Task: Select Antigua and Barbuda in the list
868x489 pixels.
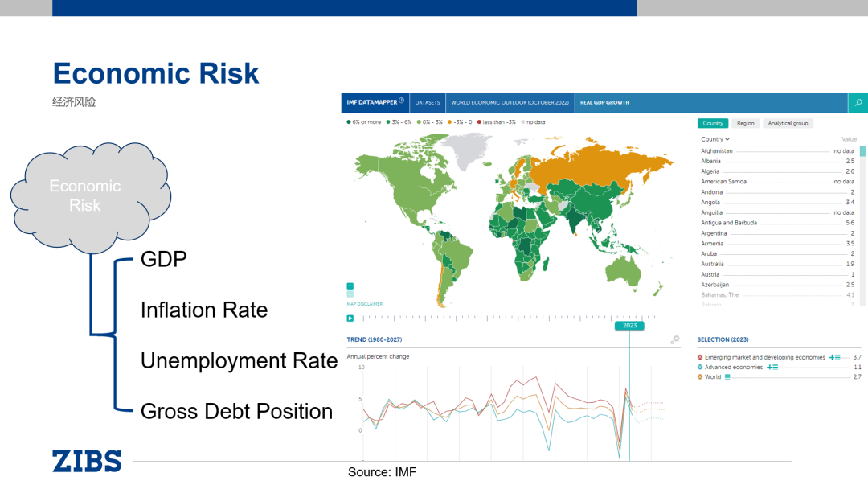Action: (x=777, y=223)
